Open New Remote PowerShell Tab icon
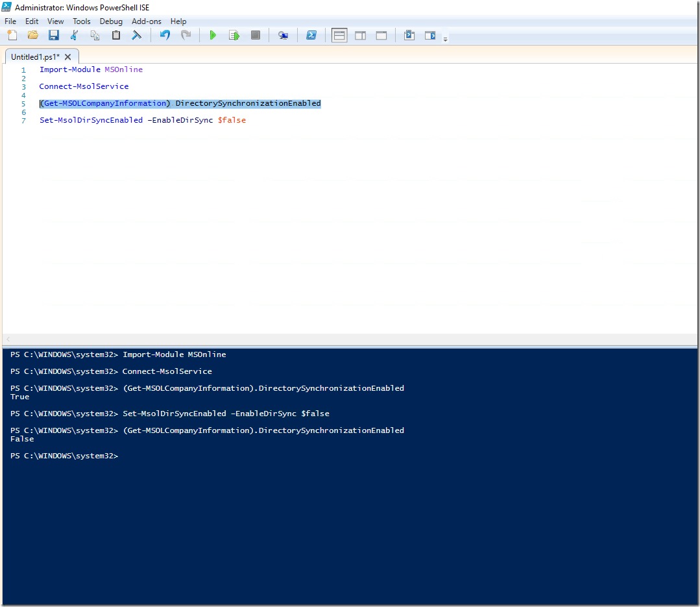Screen dimensions: 700x607 coord(283,35)
